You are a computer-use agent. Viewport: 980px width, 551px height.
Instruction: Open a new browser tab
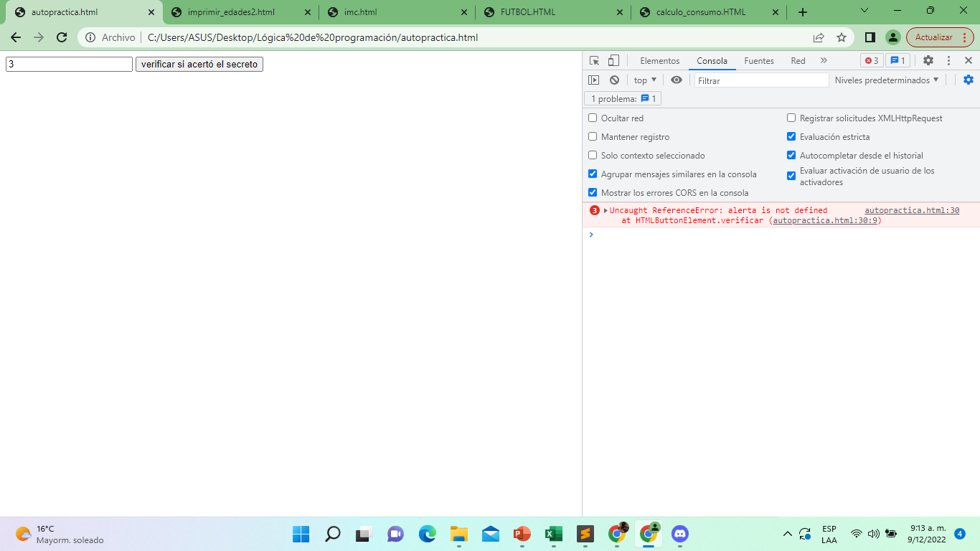pyautogui.click(x=803, y=12)
